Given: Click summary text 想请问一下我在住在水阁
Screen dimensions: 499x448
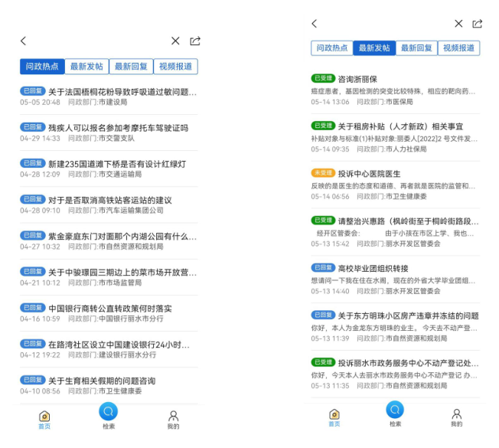Looking at the screenshot, I should 393,281.
